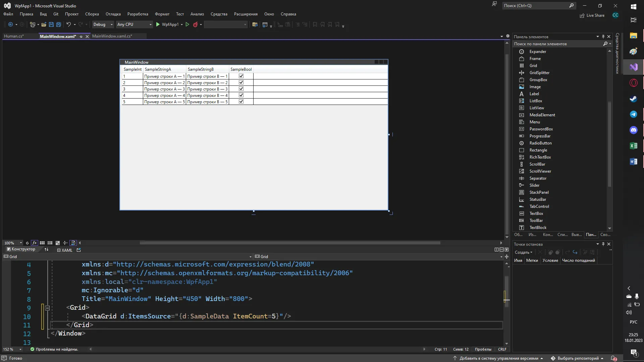Screen dimensions: 644x362
Task: Open the Any CPU platform dropdown
Action: 134,24
